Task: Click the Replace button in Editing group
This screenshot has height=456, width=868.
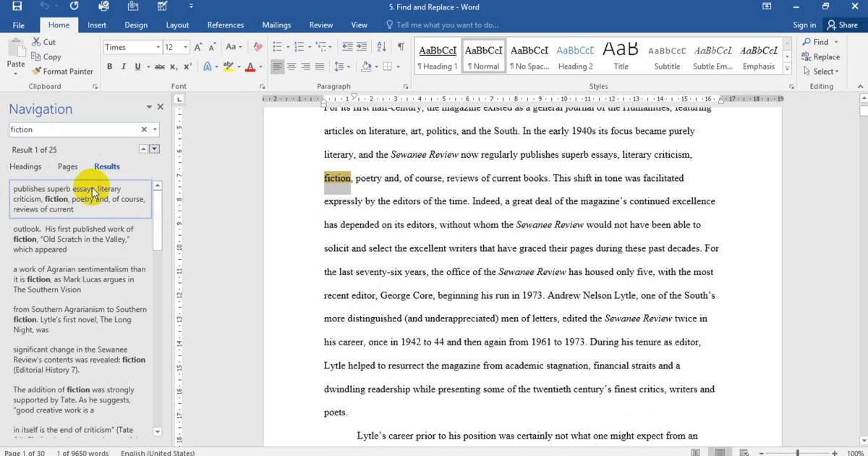Action: [821, 57]
